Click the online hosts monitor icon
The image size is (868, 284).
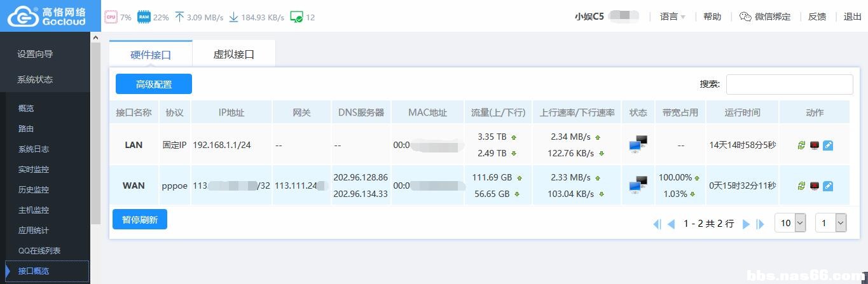[x=296, y=17]
